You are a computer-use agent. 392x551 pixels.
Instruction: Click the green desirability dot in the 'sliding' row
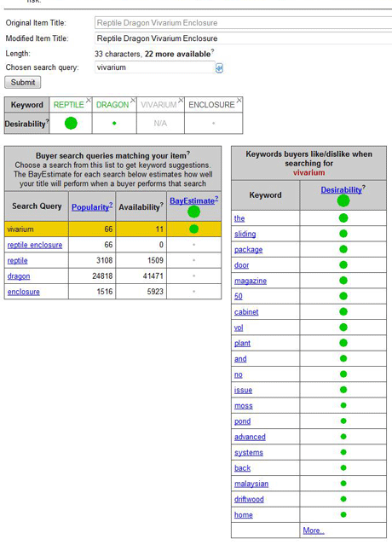(343, 234)
